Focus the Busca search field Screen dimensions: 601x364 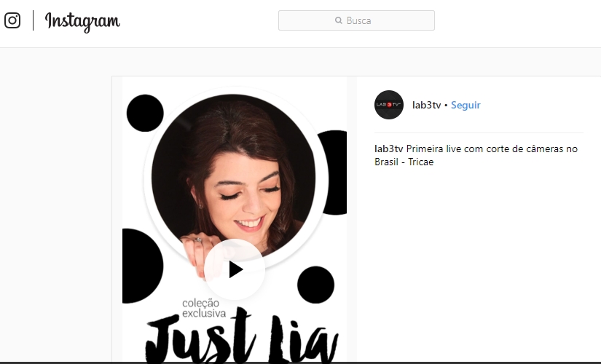click(356, 20)
